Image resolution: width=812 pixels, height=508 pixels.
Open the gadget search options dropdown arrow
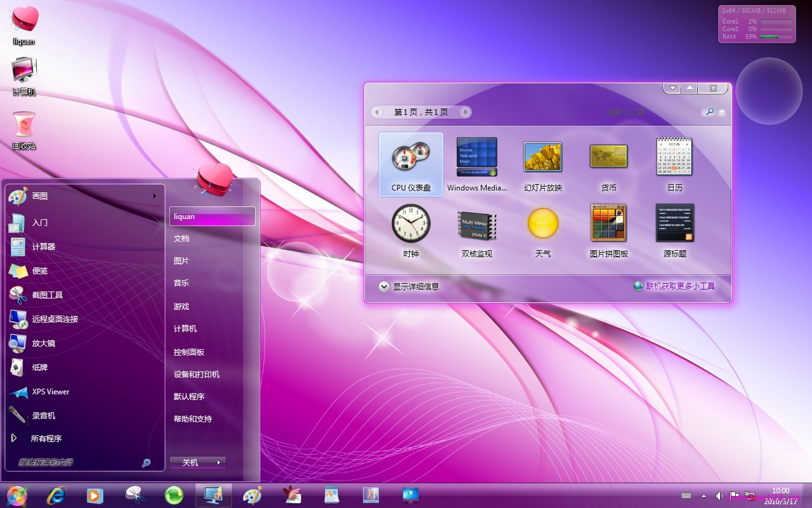tap(722, 112)
